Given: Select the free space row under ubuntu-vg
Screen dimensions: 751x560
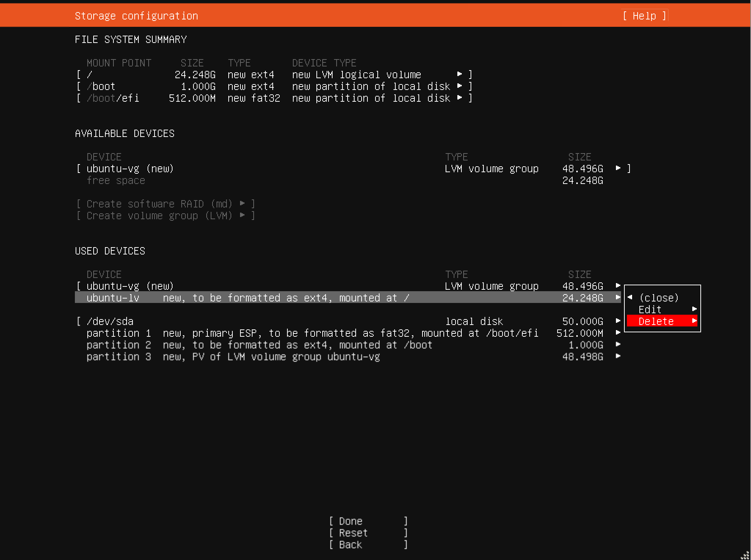Looking at the screenshot, I should pos(116,180).
